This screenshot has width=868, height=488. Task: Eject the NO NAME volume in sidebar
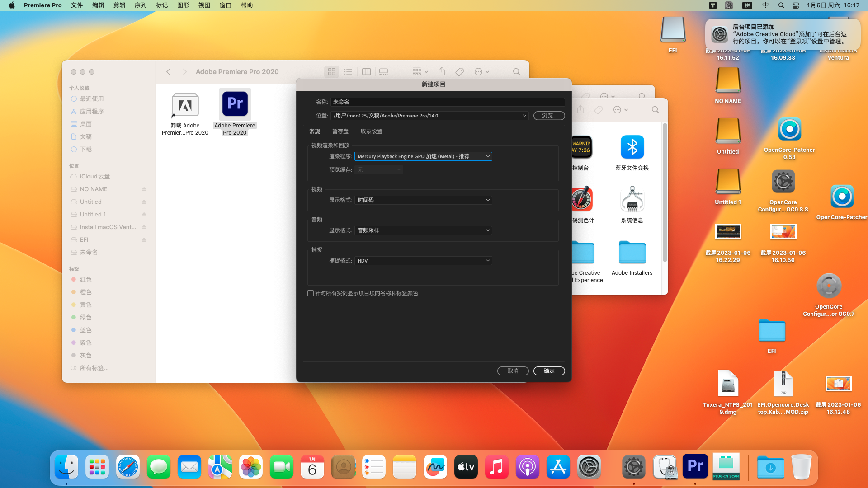(x=144, y=189)
